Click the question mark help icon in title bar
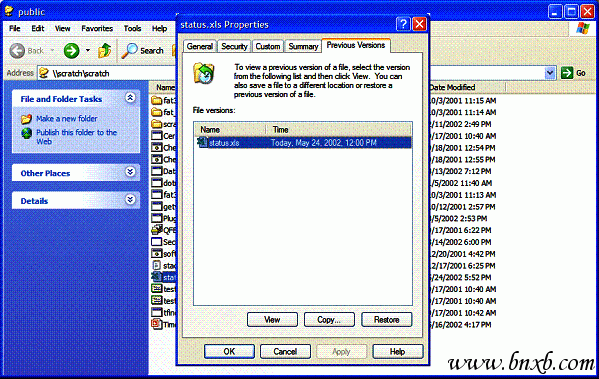599x379 pixels. click(403, 24)
